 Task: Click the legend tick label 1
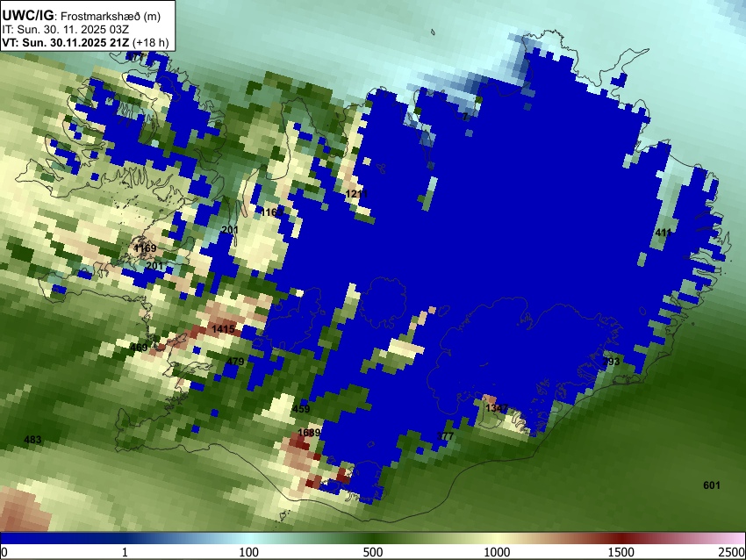[125, 552]
